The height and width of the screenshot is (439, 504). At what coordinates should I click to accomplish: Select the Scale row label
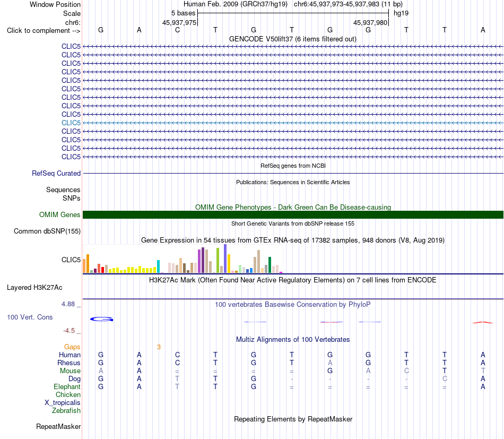pos(72,13)
